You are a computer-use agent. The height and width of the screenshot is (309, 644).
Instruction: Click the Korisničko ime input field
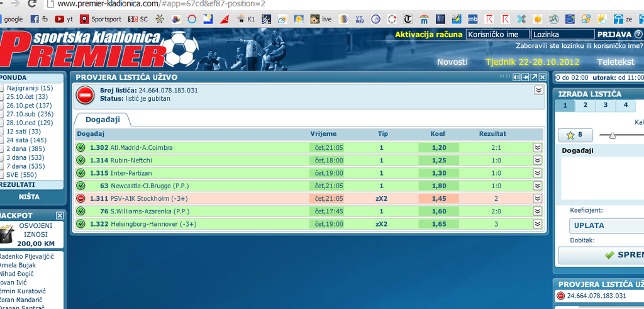(x=498, y=35)
